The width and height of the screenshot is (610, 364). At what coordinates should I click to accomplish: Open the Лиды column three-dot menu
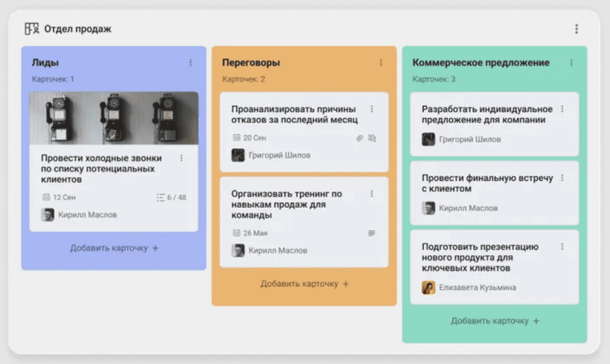(191, 63)
